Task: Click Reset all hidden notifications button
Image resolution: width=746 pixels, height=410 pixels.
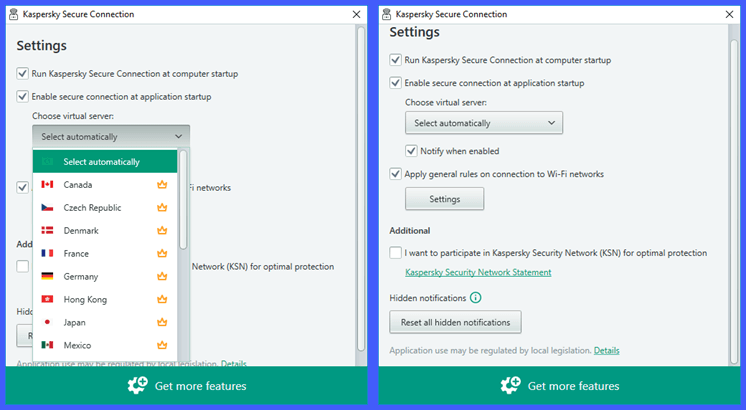Action: (455, 322)
